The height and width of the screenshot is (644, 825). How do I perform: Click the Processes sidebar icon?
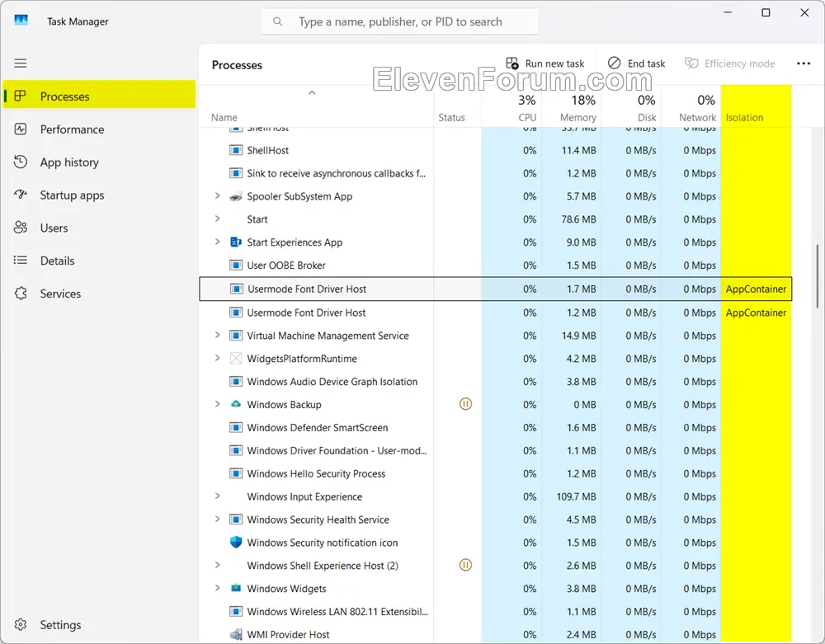20,96
